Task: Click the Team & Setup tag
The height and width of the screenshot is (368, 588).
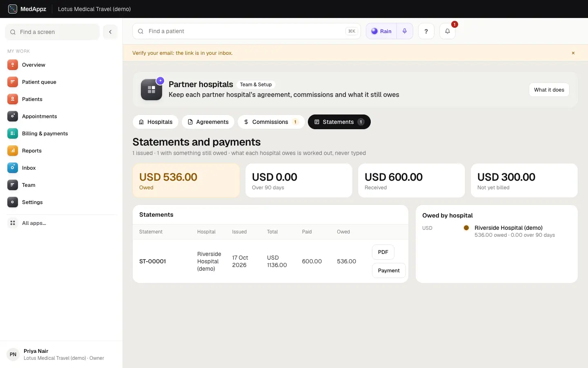Action: pos(256,85)
